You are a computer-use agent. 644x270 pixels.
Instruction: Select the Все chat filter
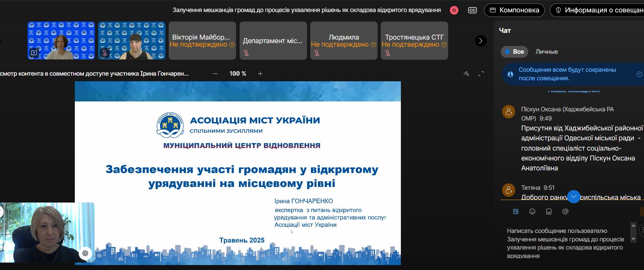514,52
